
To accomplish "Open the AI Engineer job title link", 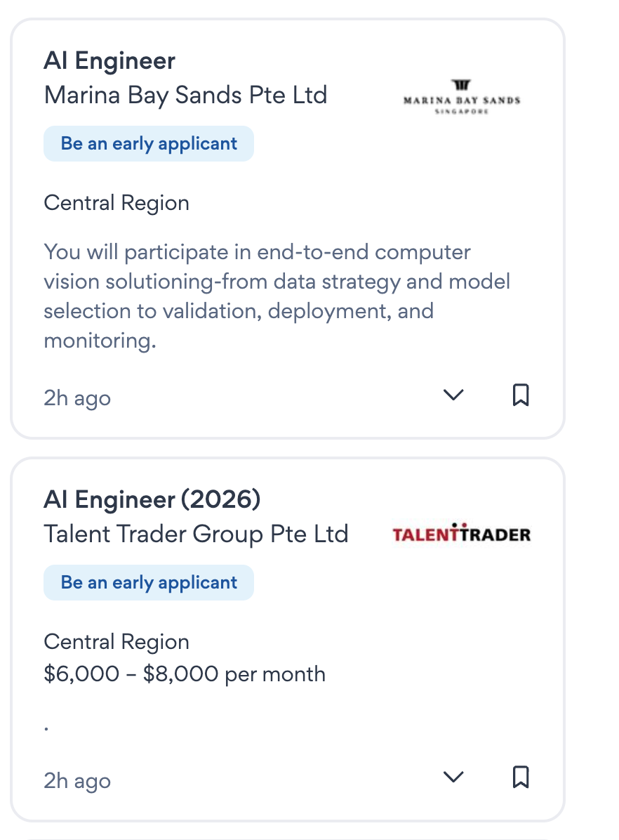I will 109,61.
